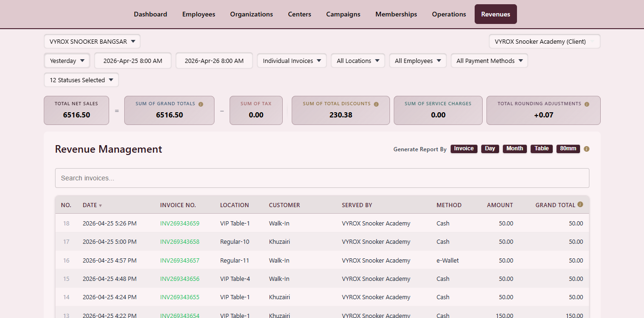
Task: Open the All Payment Methods filter
Action: pos(489,61)
